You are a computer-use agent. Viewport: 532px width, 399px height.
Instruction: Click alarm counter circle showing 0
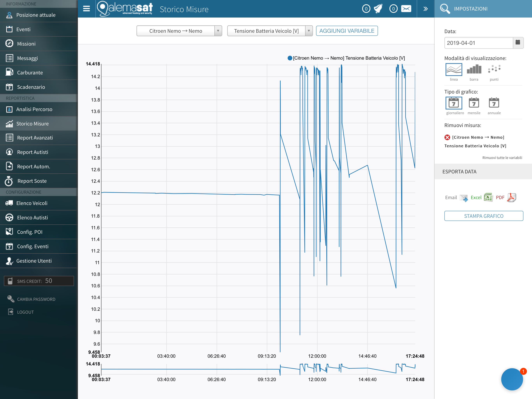366,9
